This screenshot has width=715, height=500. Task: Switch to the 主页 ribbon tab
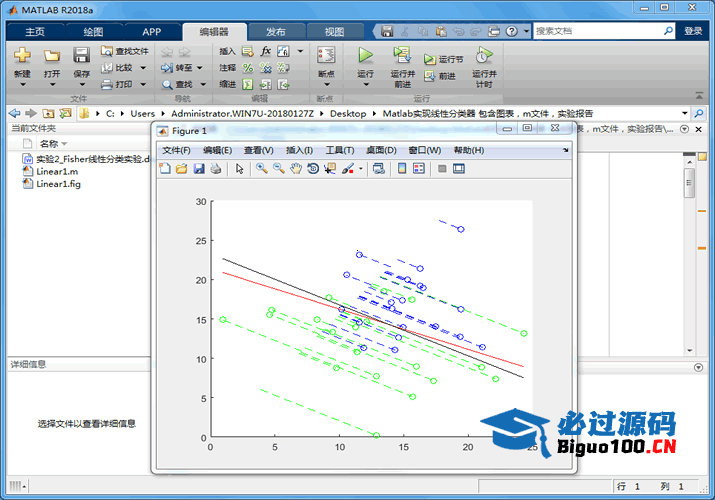35,31
